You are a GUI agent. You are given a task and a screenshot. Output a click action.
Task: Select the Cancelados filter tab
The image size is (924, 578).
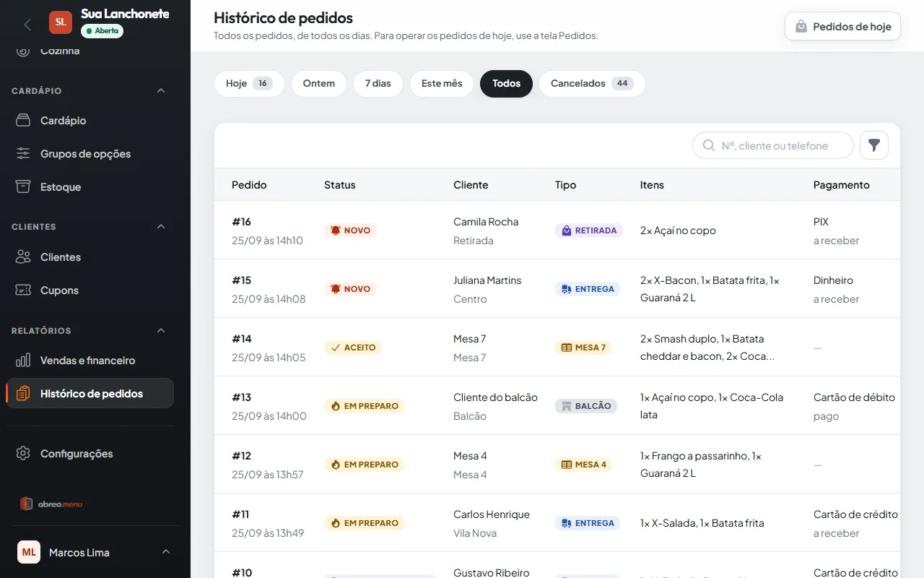tap(592, 84)
